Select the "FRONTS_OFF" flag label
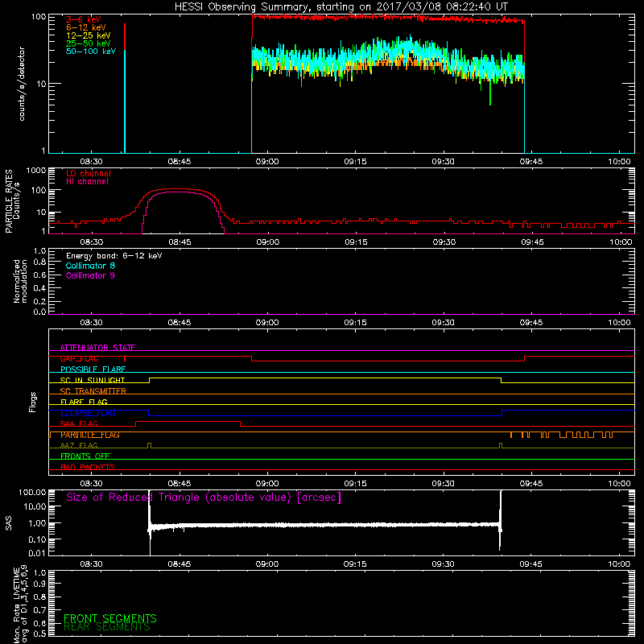This screenshot has width=644, height=644. click(85, 456)
